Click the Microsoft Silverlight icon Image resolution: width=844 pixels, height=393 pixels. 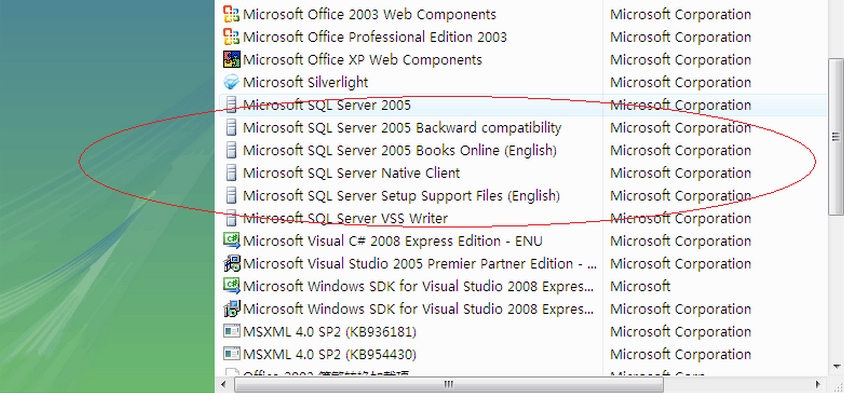click(x=231, y=82)
